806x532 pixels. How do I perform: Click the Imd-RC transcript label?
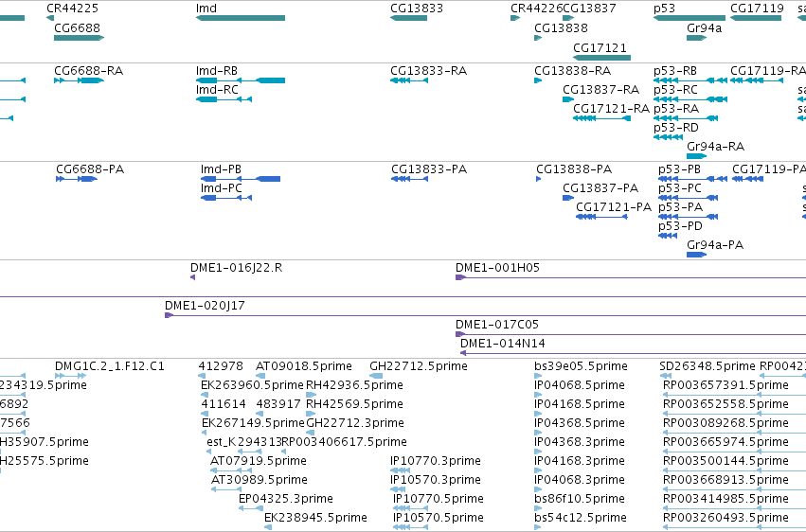(x=217, y=89)
